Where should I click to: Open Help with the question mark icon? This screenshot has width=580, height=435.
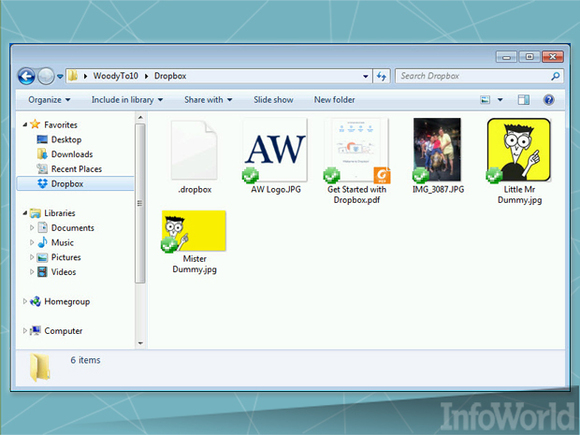coord(549,100)
